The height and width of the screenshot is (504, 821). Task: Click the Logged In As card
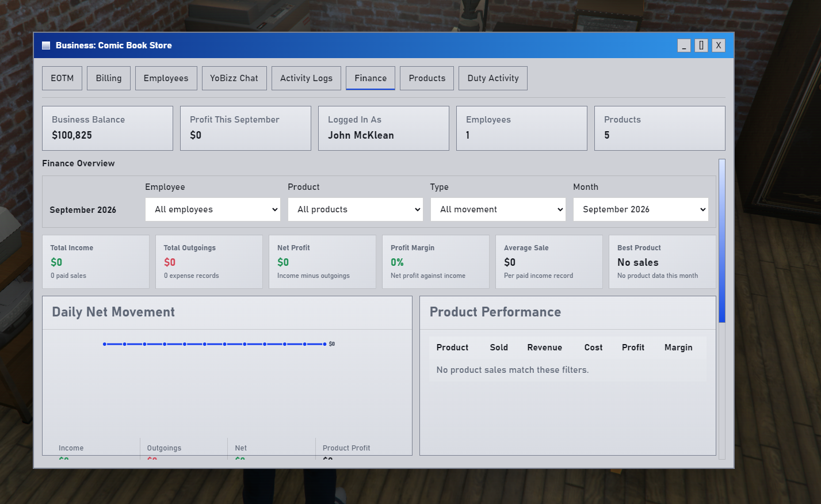coord(384,128)
